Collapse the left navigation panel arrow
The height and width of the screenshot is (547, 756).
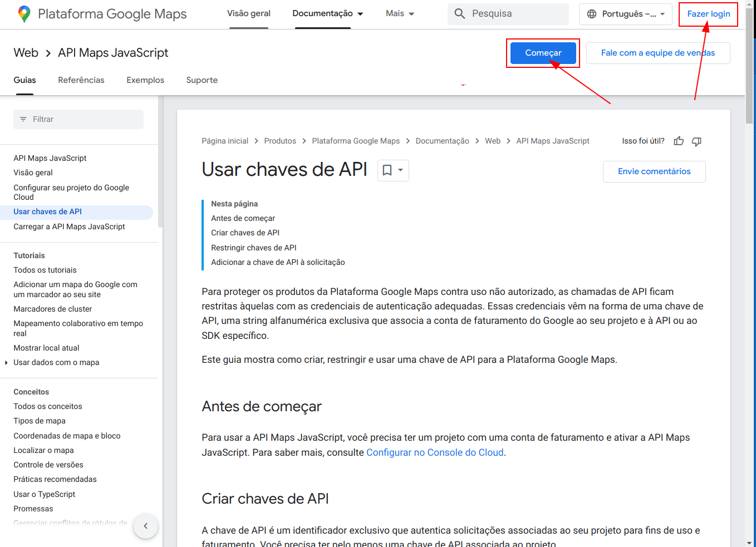(146, 526)
